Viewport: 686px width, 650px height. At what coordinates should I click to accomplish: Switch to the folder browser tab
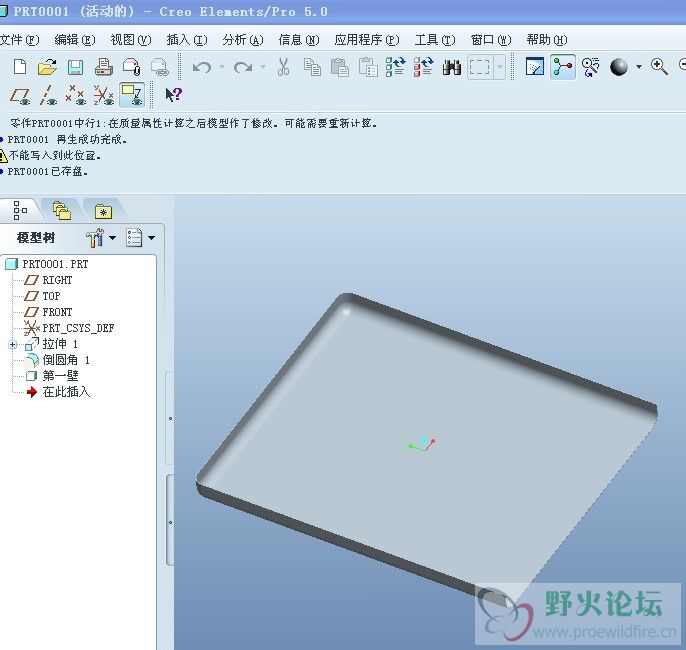click(62, 211)
